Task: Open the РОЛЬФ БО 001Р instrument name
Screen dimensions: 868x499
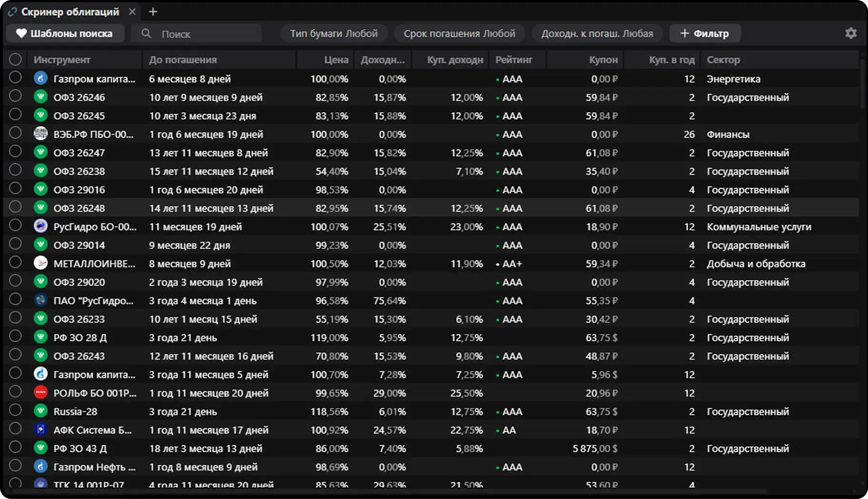Action: (95, 393)
